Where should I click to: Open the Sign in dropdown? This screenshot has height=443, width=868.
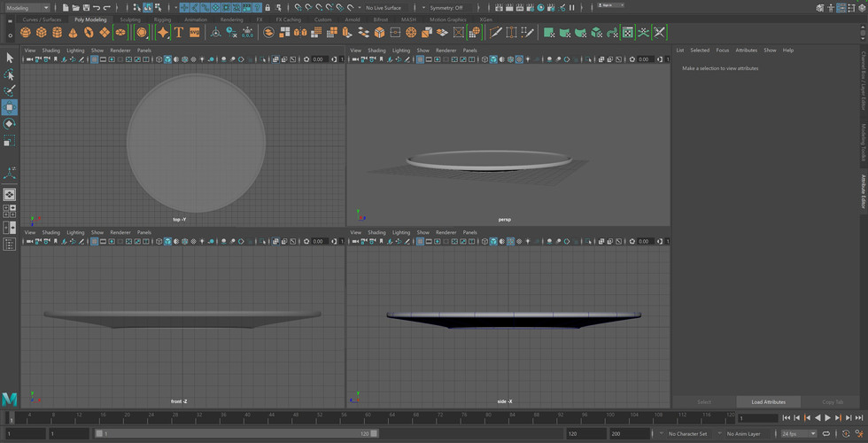click(x=611, y=5)
